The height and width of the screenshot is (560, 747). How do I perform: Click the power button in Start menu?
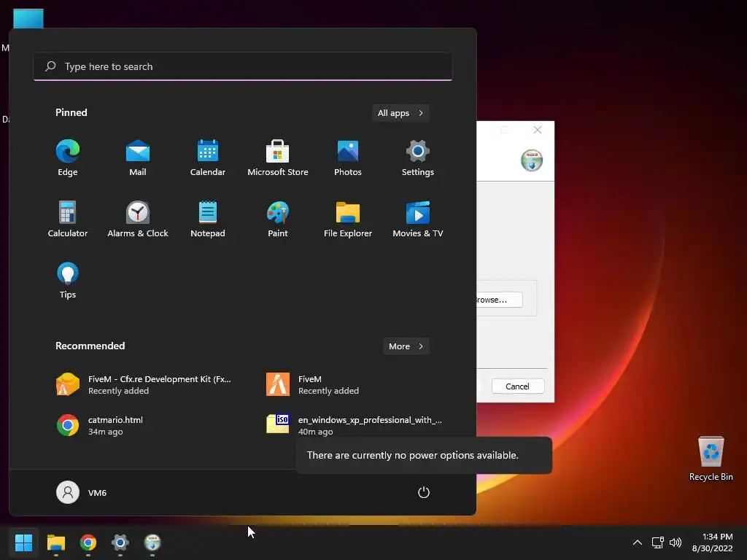pyautogui.click(x=424, y=492)
